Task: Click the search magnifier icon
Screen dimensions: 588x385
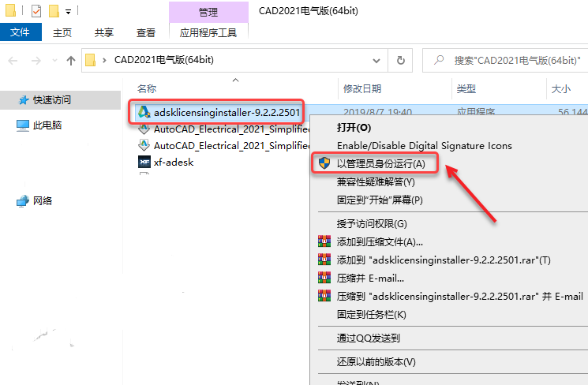Action: (439, 60)
